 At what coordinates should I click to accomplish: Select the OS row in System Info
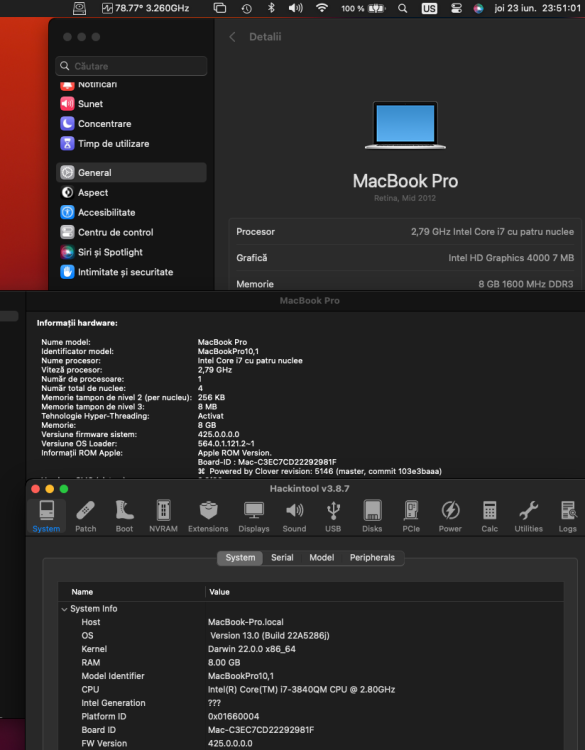(310, 636)
